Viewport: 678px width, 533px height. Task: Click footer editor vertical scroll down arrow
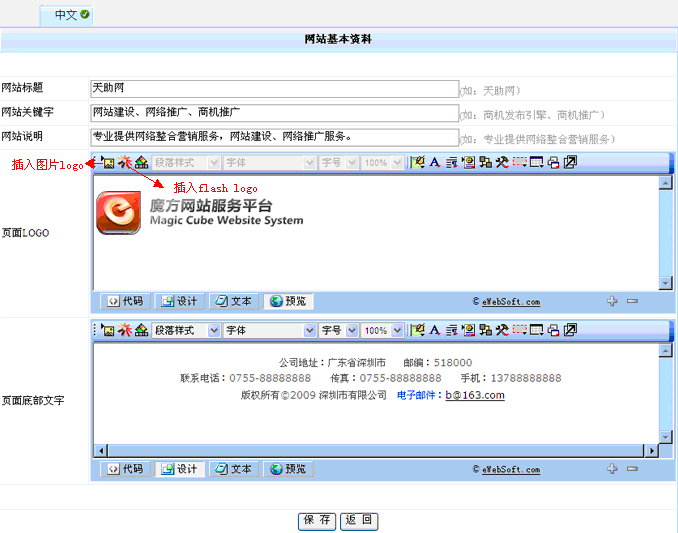(x=665, y=437)
